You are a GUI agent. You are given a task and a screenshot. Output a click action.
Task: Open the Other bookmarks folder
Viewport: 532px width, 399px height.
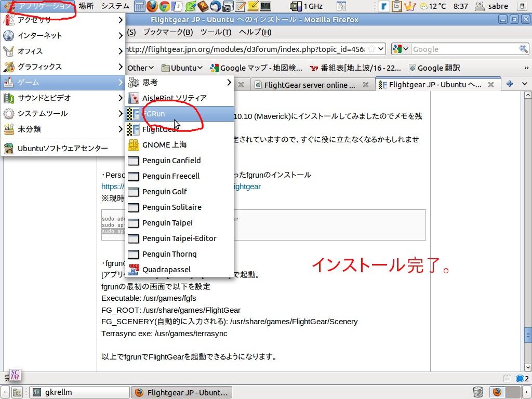click(140, 68)
